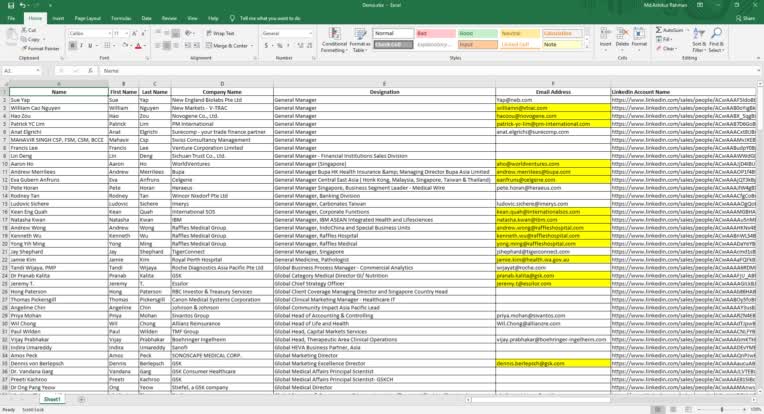Open the Merge & Center dropdown arrow
764x414 pixels.
(x=252, y=45)
